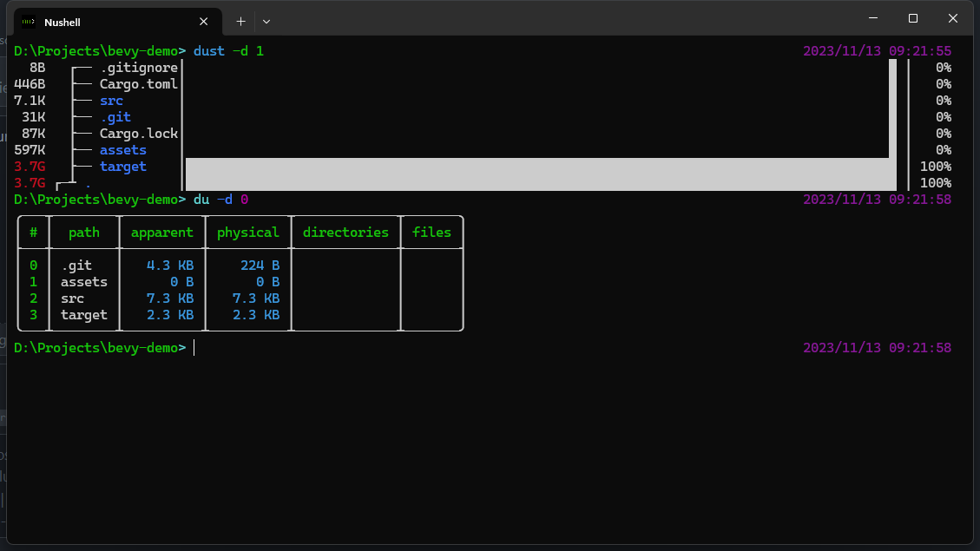Close the Nushell tab with its X button
The width and height of the screenshot is (980, 551).
[203, 22]
